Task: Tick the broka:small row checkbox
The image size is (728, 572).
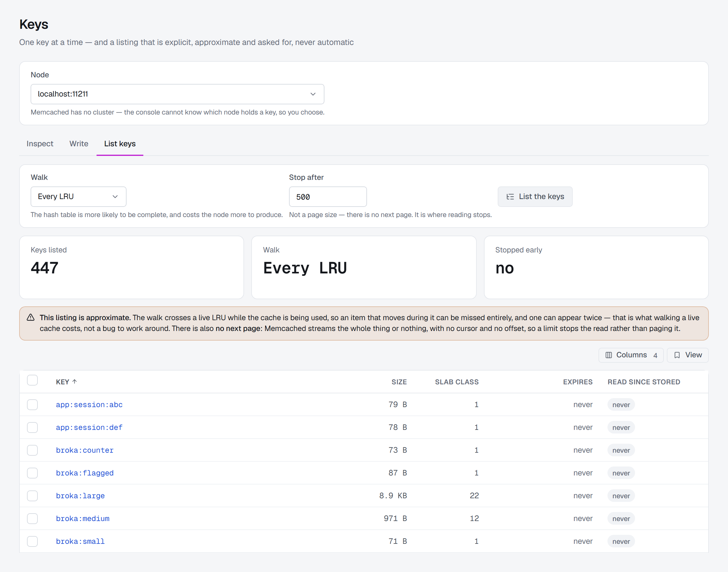Action: [32, 541]
